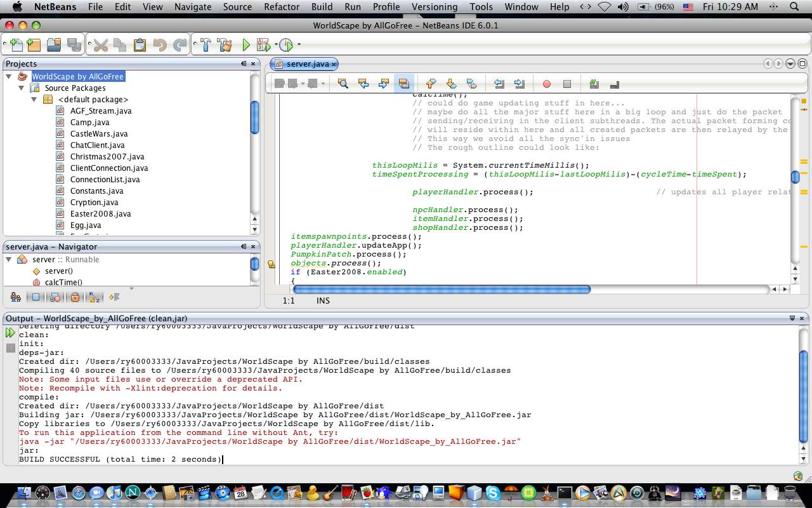Image resolution: width=812 pixels, height=508 pixels.
Task: Toggle Show Fields in the Navigator filter bar
Action: pyautogui.click(x=36, y=297)
